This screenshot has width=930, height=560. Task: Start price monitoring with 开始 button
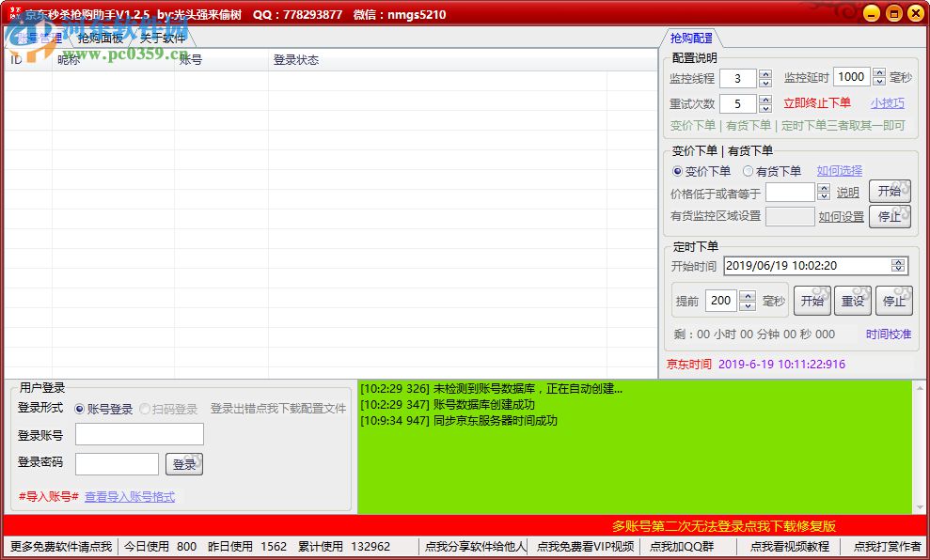pos(891,191)
